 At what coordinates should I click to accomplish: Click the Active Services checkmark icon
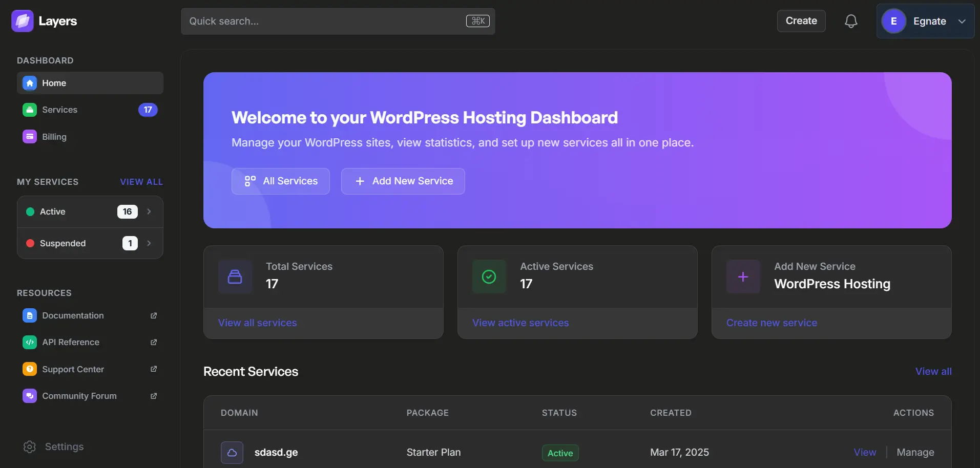click(x=489, y=276)
